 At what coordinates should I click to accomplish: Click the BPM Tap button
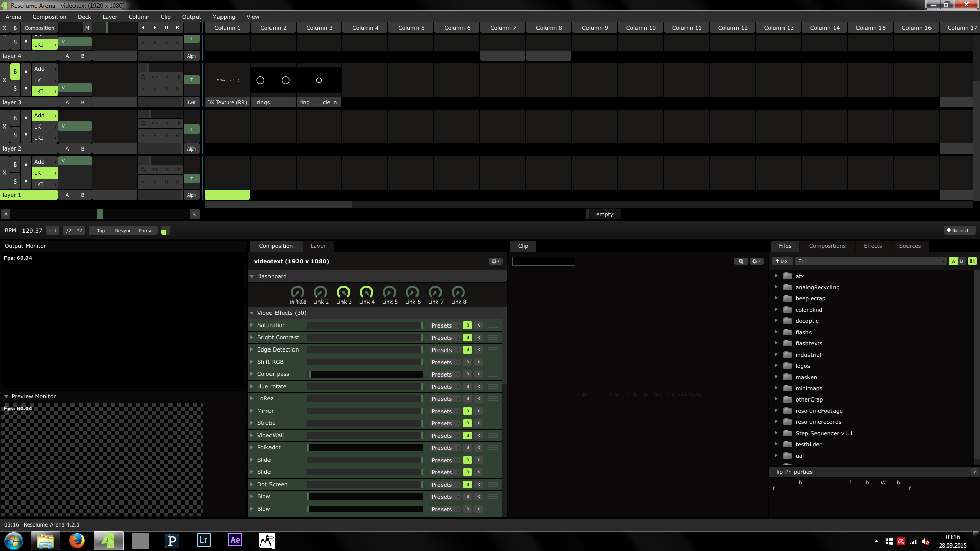click(x=101, y=231)
